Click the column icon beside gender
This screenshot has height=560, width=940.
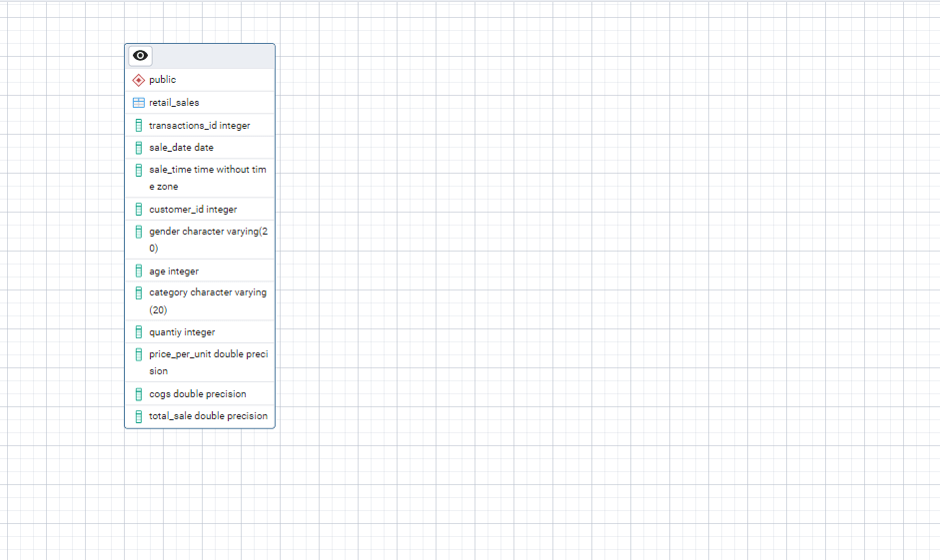coord(139,232)
